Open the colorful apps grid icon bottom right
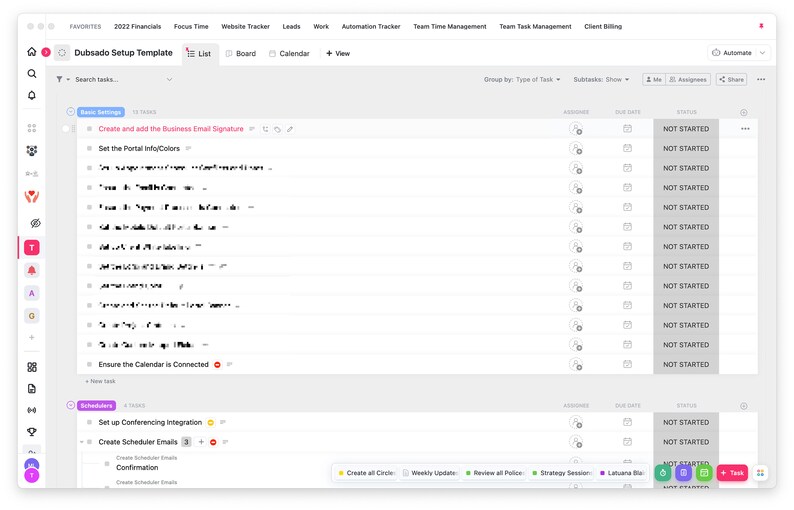 (760, 473)
